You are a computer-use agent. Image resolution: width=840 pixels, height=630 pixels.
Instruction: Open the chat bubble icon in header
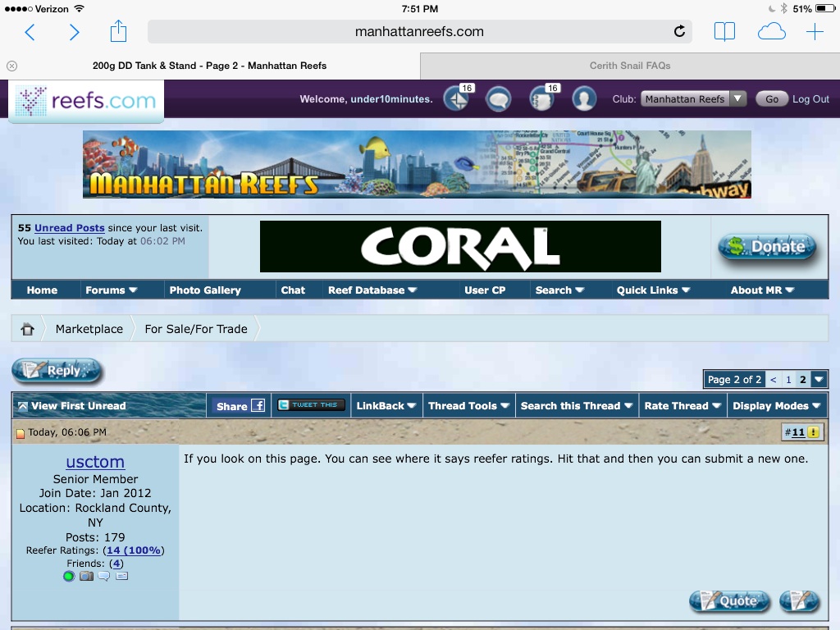tap(498, 99)
